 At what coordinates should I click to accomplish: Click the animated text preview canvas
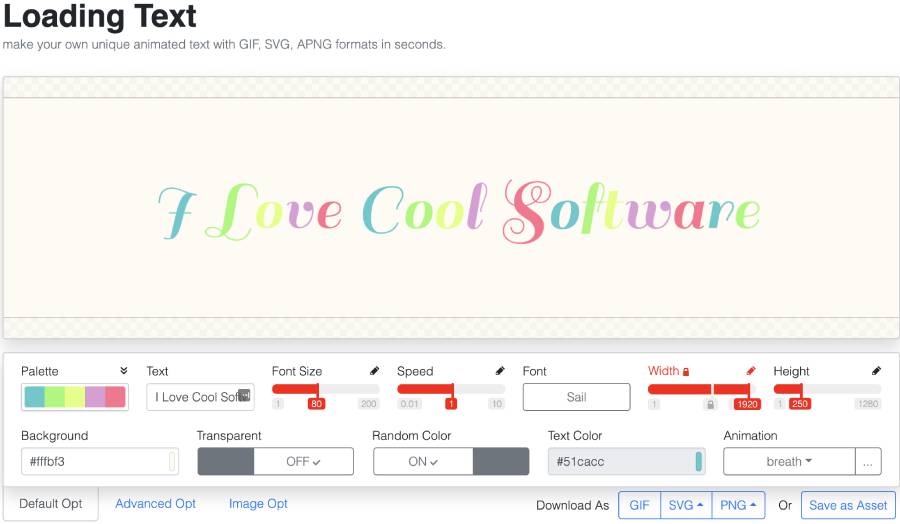coord(451,208)
